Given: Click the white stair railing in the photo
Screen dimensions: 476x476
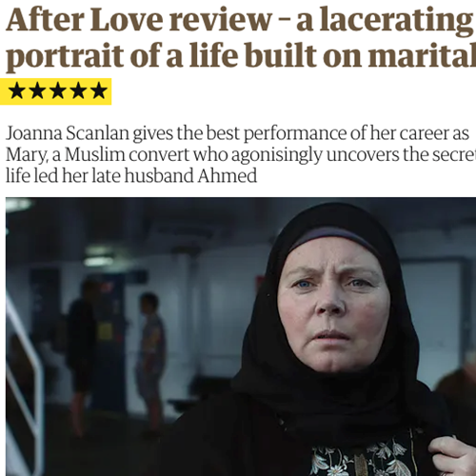Looking at the screenshot, I should pyautogui.click(x=26, y=381).
